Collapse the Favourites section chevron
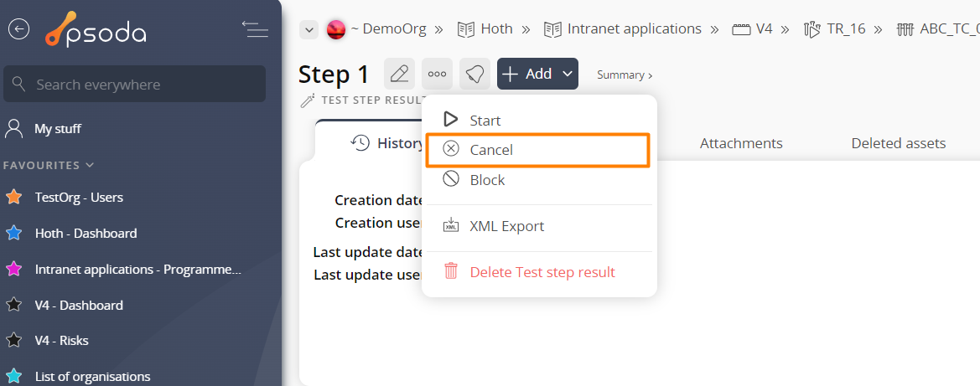The image size is (980, 386). (x=91, y=166)
